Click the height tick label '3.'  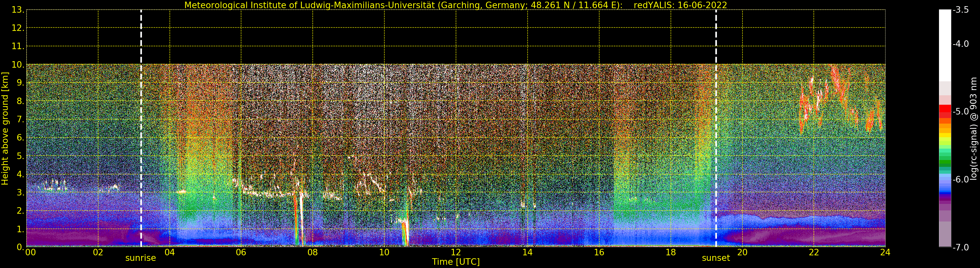20,192
